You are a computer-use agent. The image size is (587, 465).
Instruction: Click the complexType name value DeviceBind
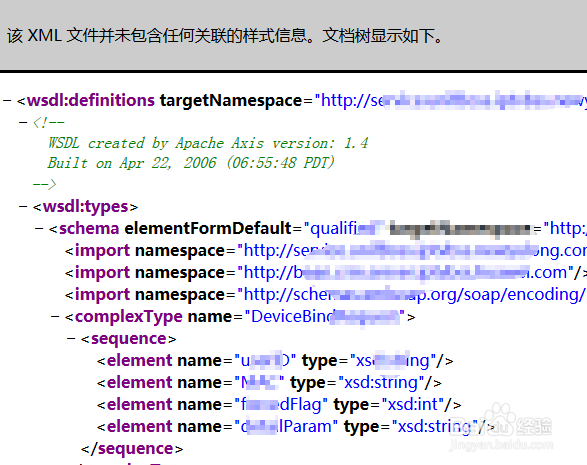[x=325, y=317]
